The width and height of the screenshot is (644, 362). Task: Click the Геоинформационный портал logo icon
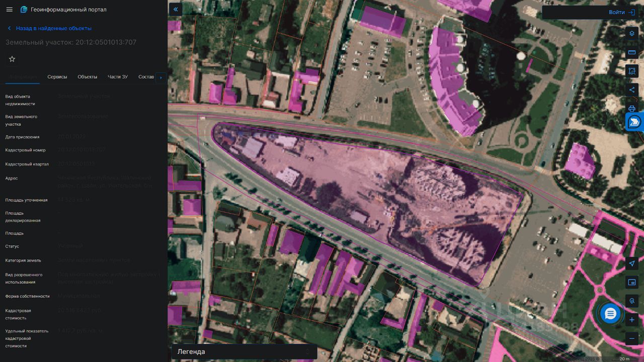pyautogui.click(x=24, y=10)
